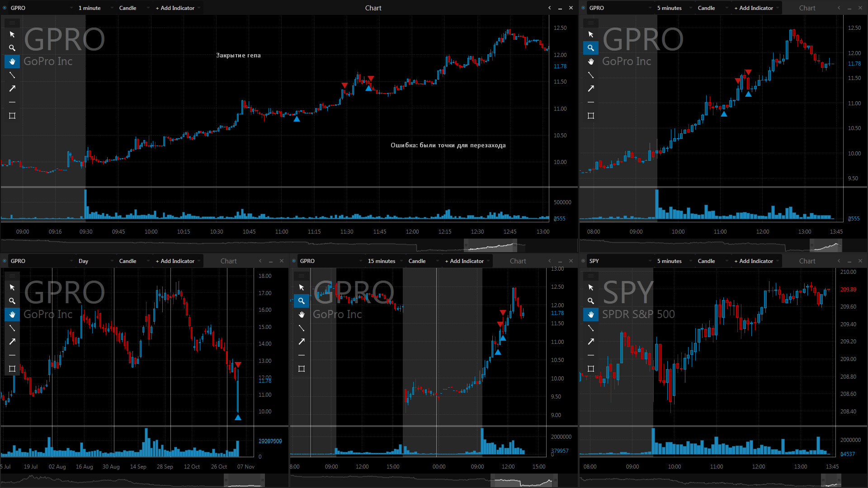The width and height of the screenshot is (868, 488).
Task: Click blue triangle marker at GPRO Day chart low
Action: (x=238, y=418)
